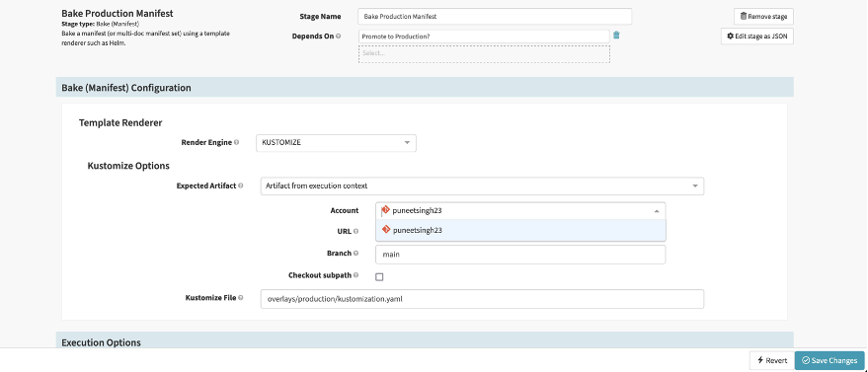Click help icon next to Branch label
The image size is (868, 372).
pos(355,254)
